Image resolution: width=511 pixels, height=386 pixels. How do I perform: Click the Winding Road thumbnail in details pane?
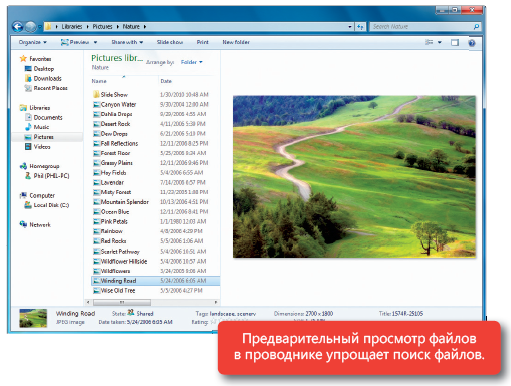point(33,318)
